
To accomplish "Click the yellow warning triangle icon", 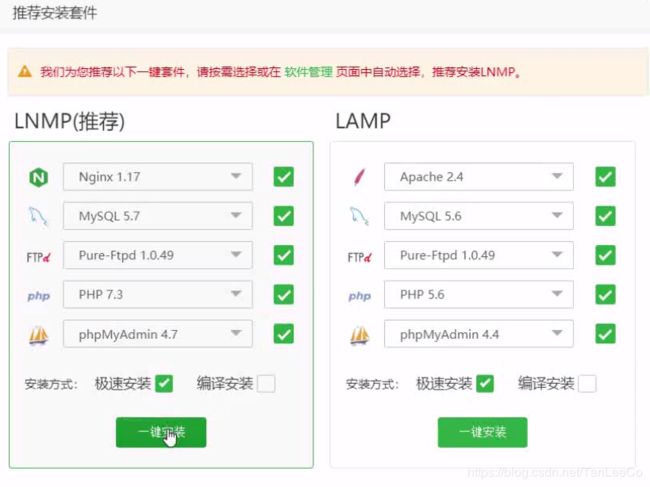I will (25, 71).
